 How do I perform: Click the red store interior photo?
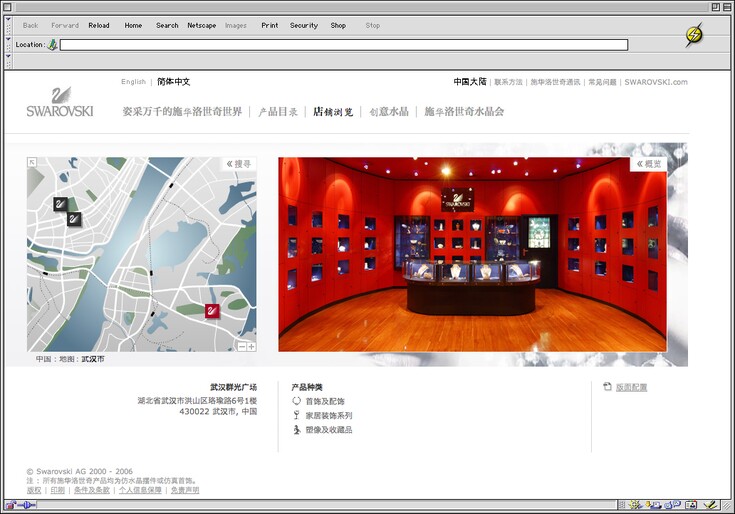tap(472, 254)
